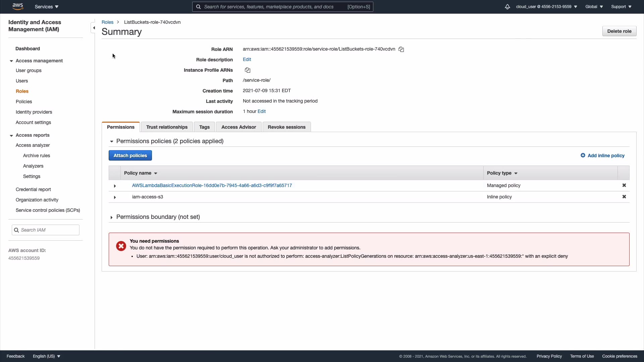The height and width of the screenshot is (362, 644).
Task: Edit the role description link
Action: [x=247, y=59]
